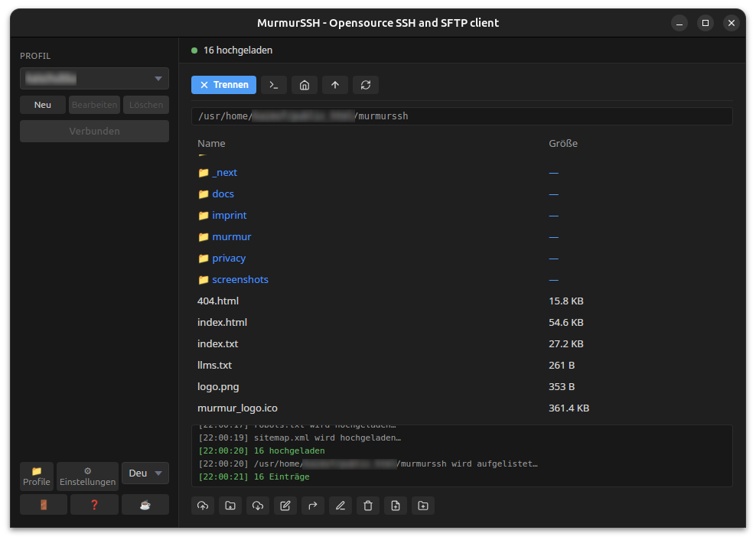
Task: Navigate up to parent directory
Action: click(x=335, y=85)
